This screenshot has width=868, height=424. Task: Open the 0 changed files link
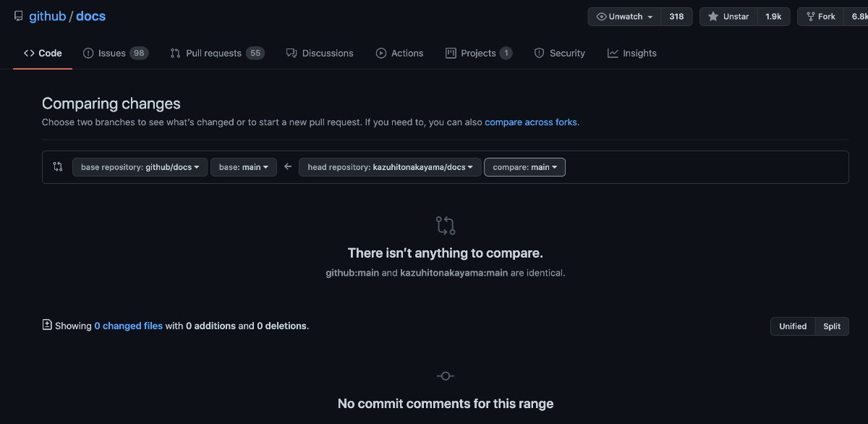(x=128, y=326)
